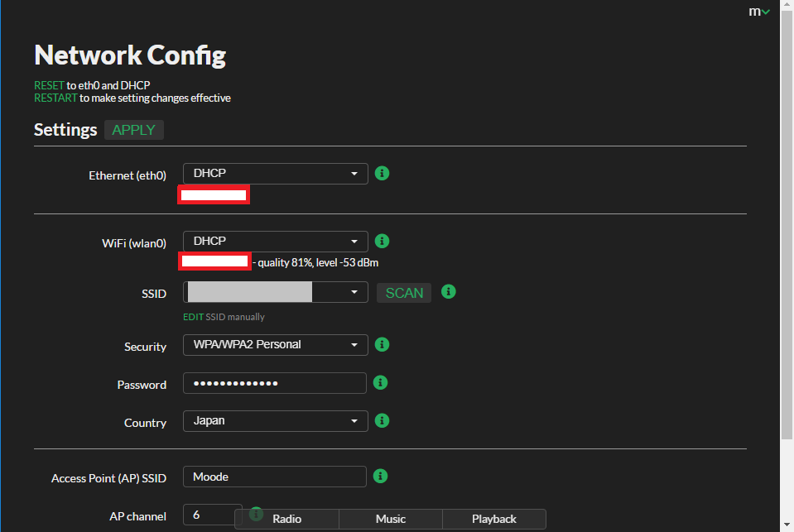
Task: Click the 'Settings' section heading
Action: tap(65, 130)
